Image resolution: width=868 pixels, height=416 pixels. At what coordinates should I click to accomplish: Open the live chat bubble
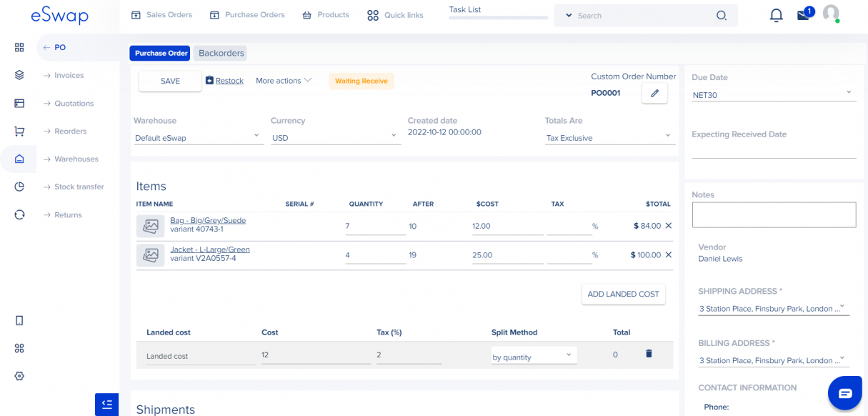point(845,392)
